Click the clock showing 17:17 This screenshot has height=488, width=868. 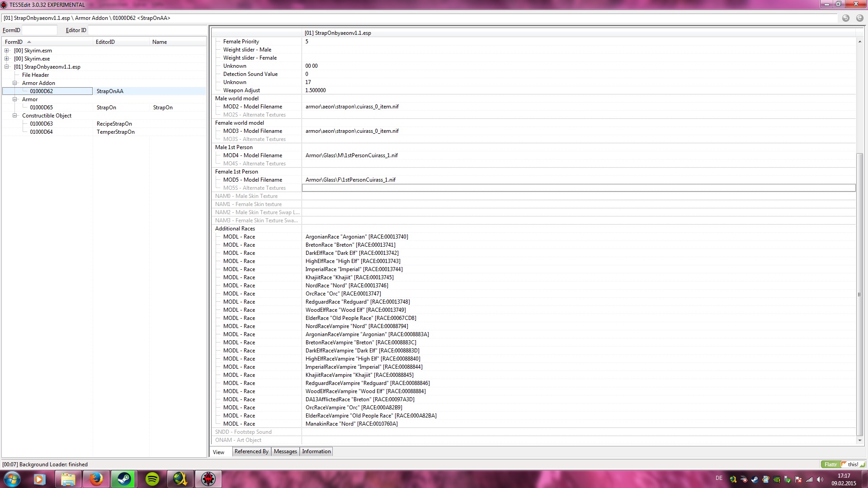pos(844,479)
